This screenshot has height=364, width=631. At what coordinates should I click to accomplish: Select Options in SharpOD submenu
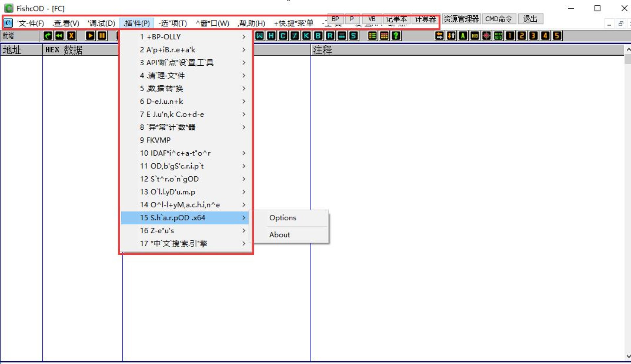(x=283, y=218)
